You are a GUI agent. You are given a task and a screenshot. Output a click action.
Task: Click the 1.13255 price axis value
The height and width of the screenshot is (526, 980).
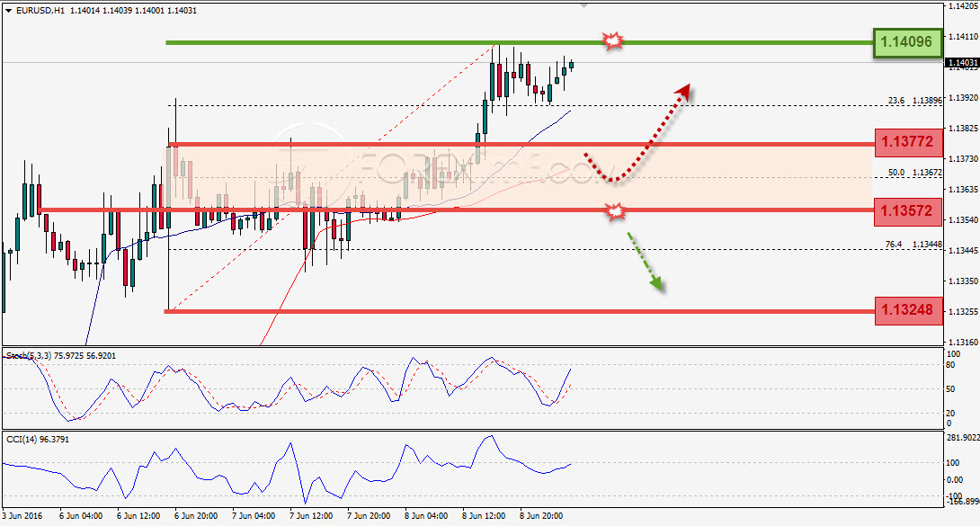coord(963,312)
